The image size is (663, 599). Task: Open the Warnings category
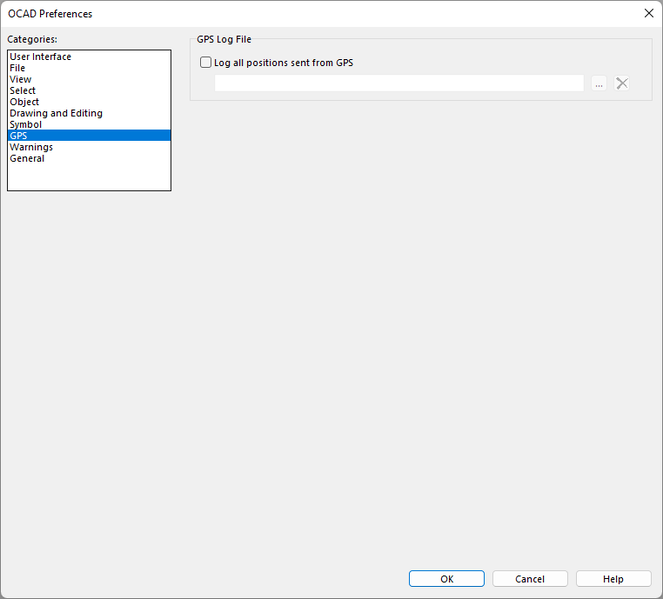coord(89,147)
